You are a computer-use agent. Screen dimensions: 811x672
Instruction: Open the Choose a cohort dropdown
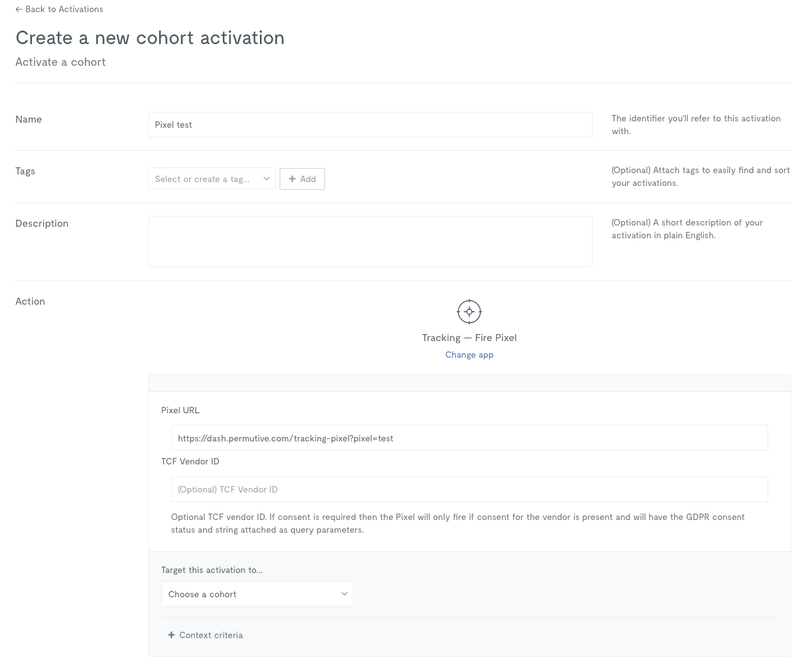(x=257, y=594)
